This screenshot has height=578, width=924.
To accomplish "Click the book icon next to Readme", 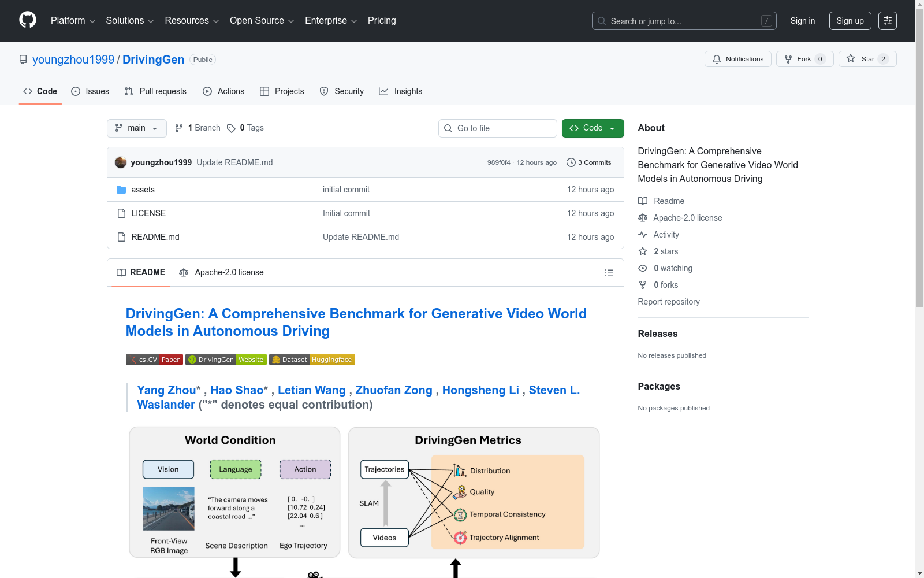I will click(x=643, y=201).
